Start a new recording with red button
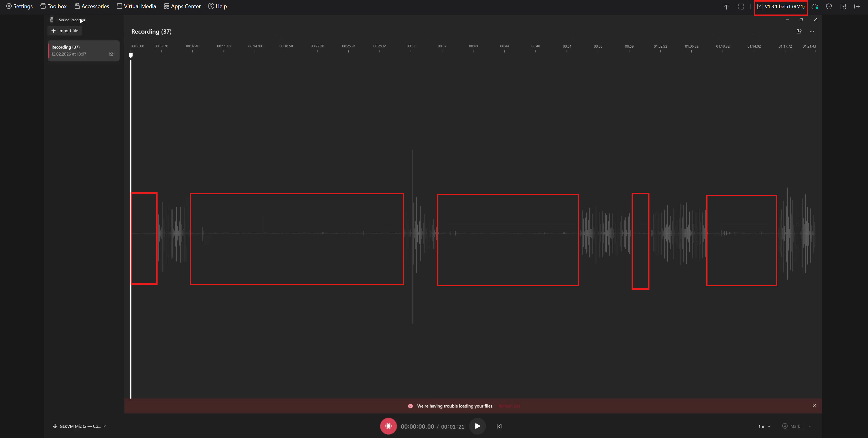Image resolution: width=868 pixels, height=438 pixels. (388, 426)
